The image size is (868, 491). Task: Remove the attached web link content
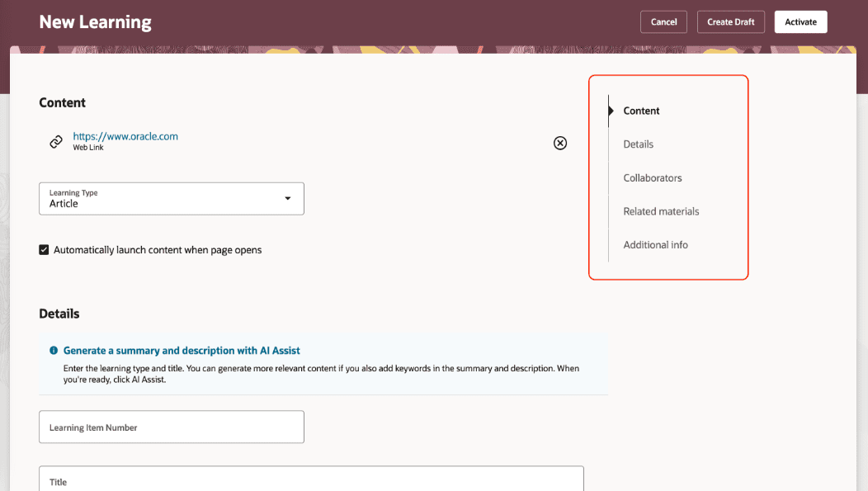(x=560, y=143)
